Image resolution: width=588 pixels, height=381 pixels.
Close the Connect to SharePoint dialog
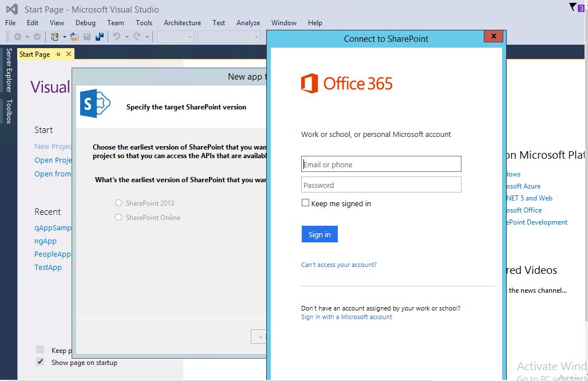point(493,36)
